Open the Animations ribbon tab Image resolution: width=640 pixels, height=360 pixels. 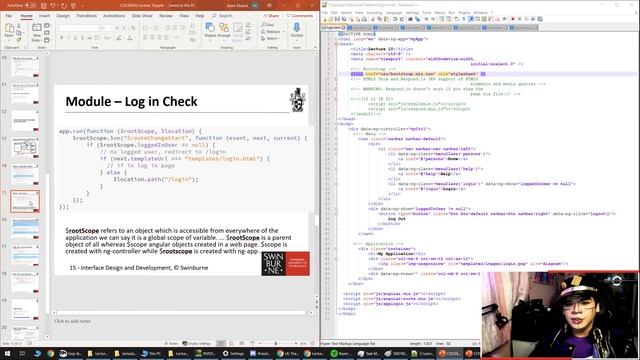[x=114, y=16]
